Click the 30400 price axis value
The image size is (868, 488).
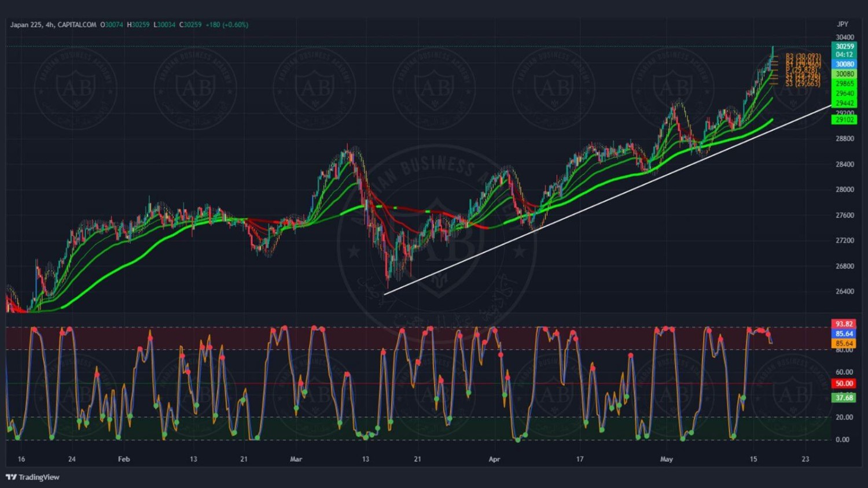845,37
